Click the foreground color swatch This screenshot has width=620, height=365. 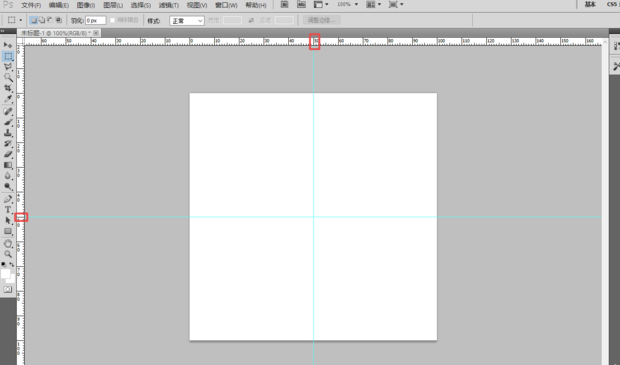(x=6, y=274)
